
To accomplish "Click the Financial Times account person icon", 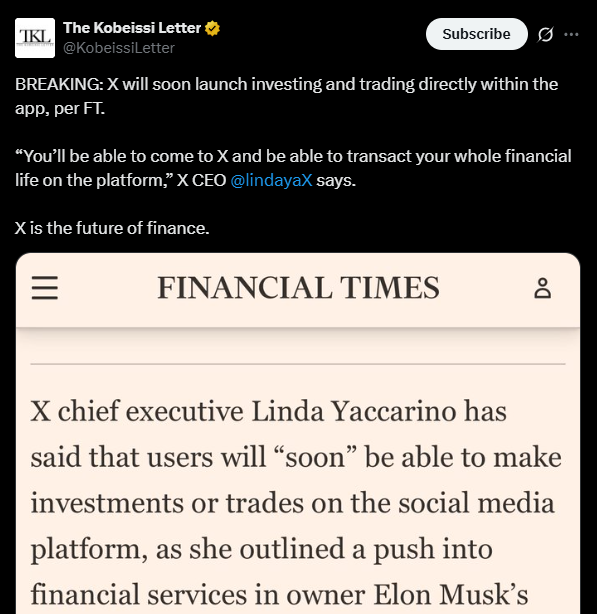I will coord(543,289).
